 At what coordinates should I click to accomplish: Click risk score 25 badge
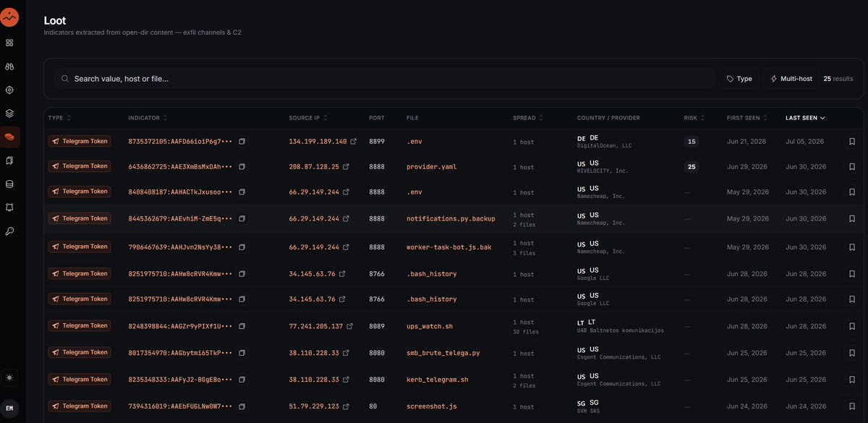pyautogui.click(x=692, y=166)
